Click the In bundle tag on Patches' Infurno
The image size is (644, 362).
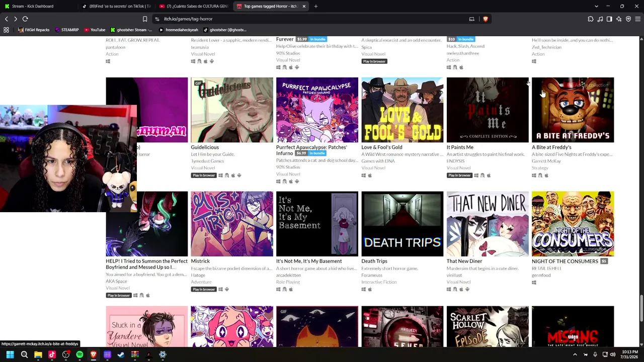(317, 153)
